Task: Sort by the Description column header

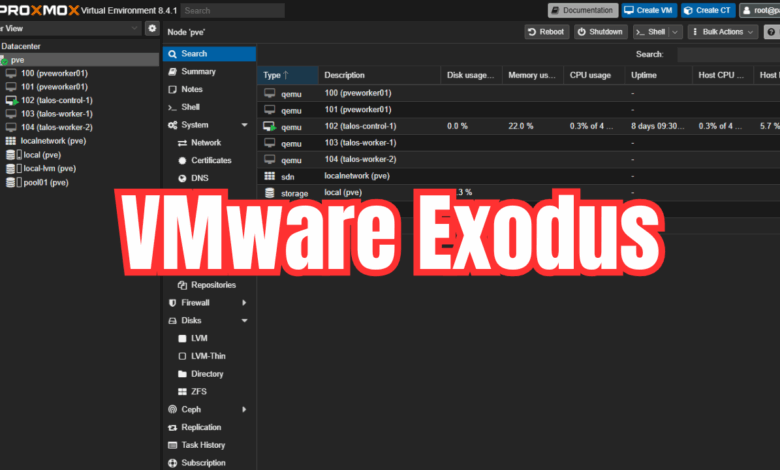Action: 379,75
